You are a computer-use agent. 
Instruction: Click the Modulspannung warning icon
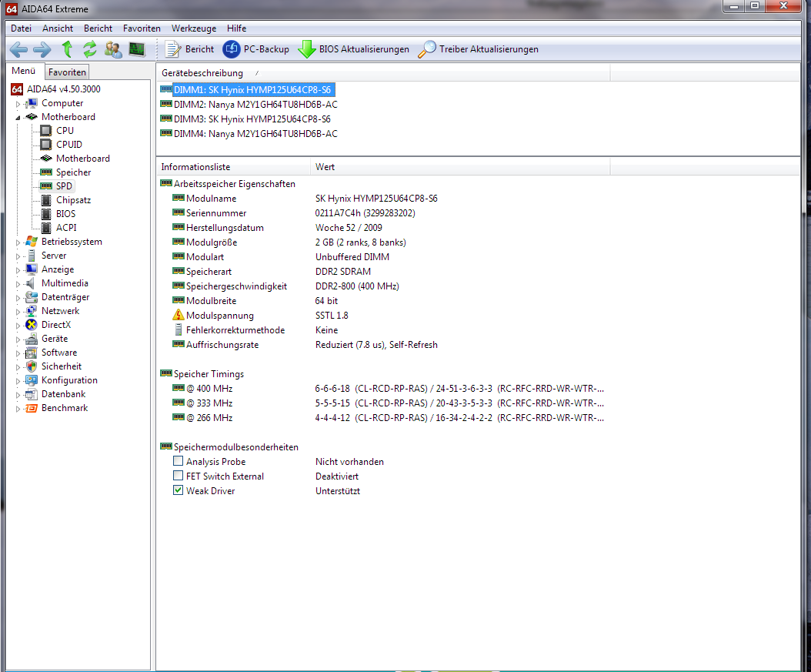click(x=178, y=315)
